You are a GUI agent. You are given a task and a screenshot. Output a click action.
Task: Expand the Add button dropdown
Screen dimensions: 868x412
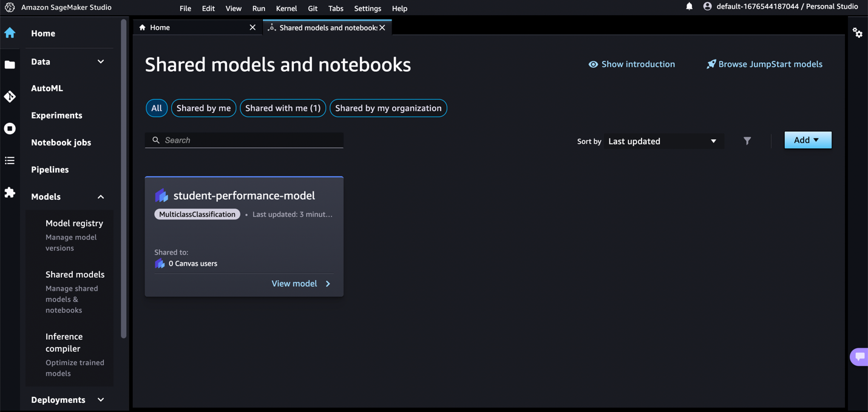click(807, 140)
